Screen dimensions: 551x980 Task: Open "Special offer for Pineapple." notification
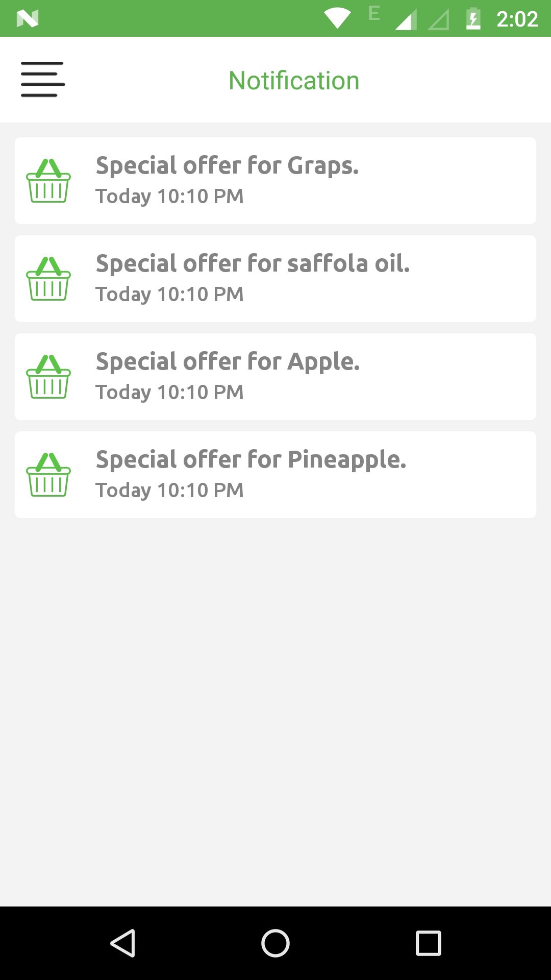coord(251,460)
